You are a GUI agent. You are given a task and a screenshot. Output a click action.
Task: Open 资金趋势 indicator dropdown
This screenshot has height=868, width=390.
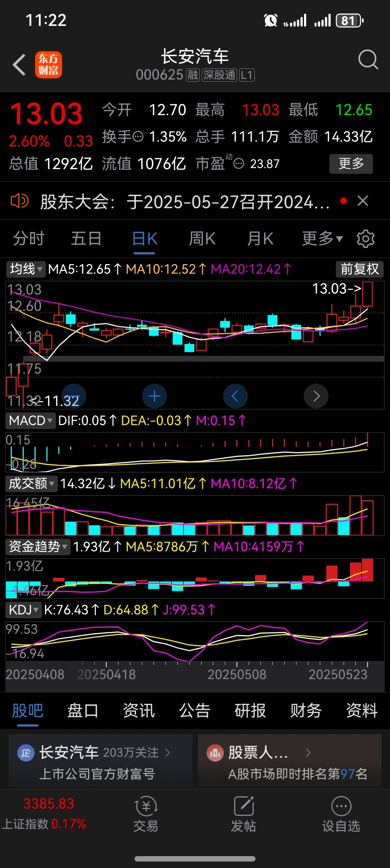click(x=38, y=547)
